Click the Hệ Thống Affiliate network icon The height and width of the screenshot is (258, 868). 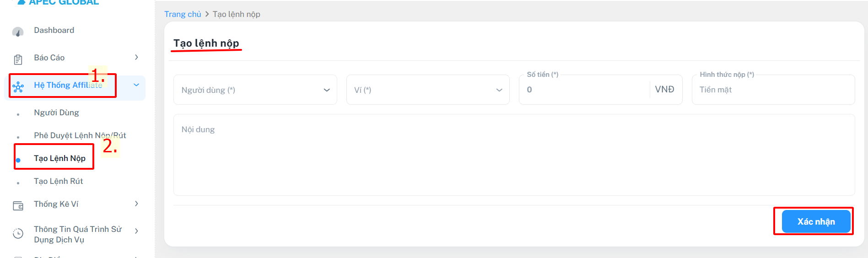pyautogui.click(x=18, y=86)
